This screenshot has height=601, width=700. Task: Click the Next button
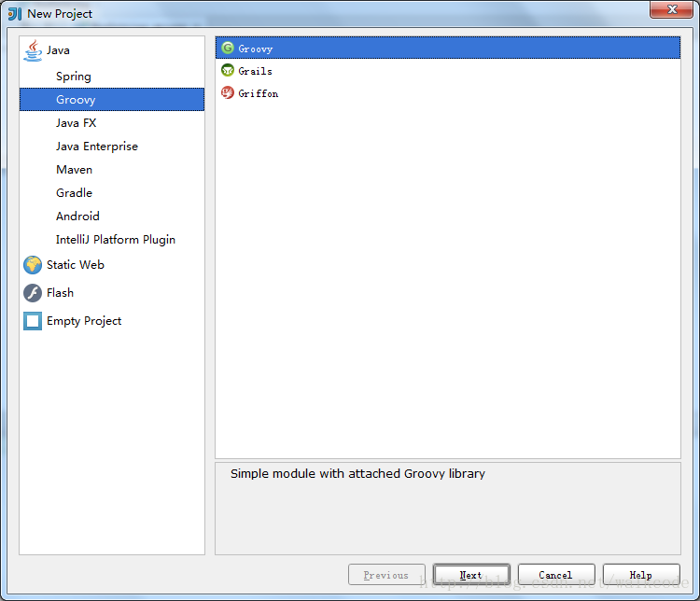(471, 575)
